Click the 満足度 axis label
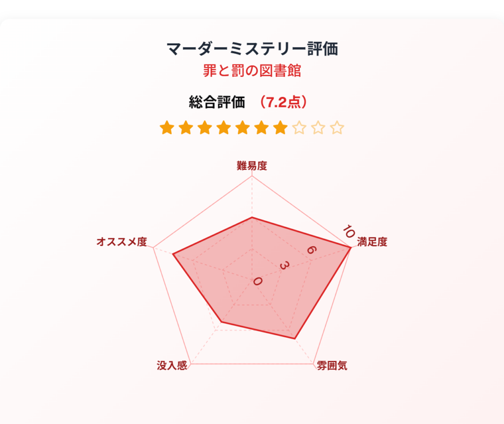 pos(372,242)
